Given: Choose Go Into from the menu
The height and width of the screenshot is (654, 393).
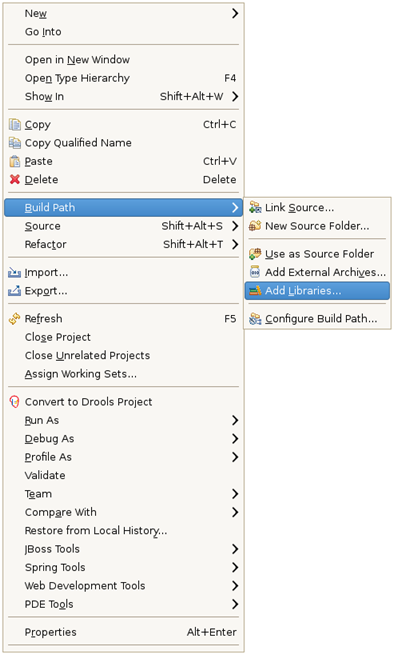Looking at the screenshot, I should [123, 32].
